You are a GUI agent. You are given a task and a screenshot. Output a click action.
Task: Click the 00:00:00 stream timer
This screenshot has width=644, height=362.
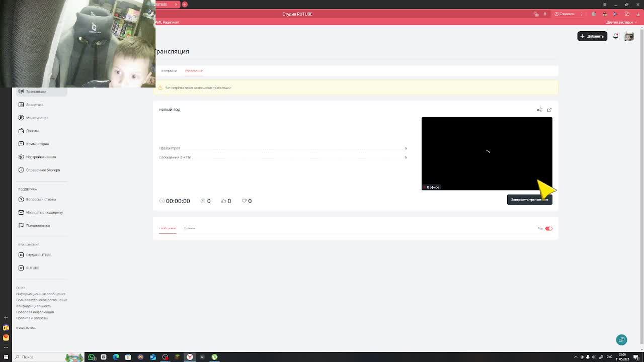tap(178, 201)
